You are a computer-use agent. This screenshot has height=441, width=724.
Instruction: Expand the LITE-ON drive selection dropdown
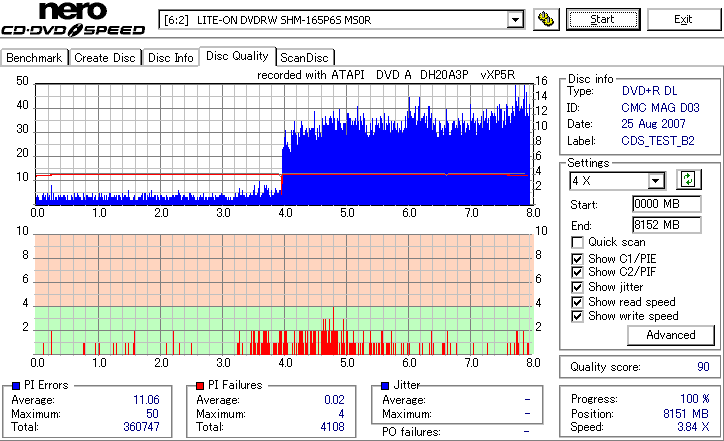click(x=515, y=20)
